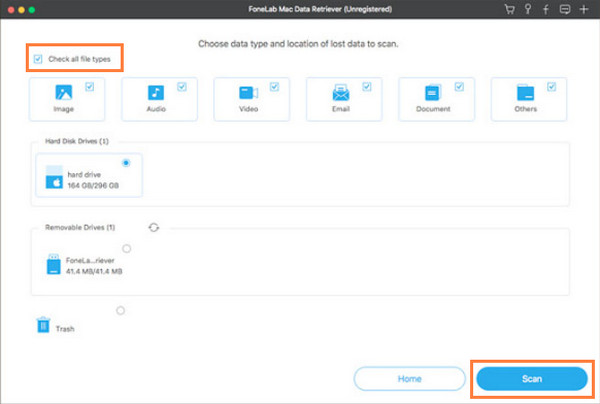Image resolution: width=600 pixels, height=404 pixels.
Task: Start scanning with the Scan button
Action: tap(532, 379)
